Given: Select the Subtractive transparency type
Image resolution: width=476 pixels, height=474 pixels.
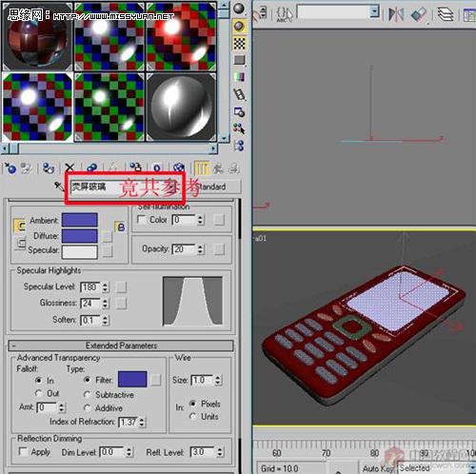Looking at the screenshot, I should (x=88, y=394).
